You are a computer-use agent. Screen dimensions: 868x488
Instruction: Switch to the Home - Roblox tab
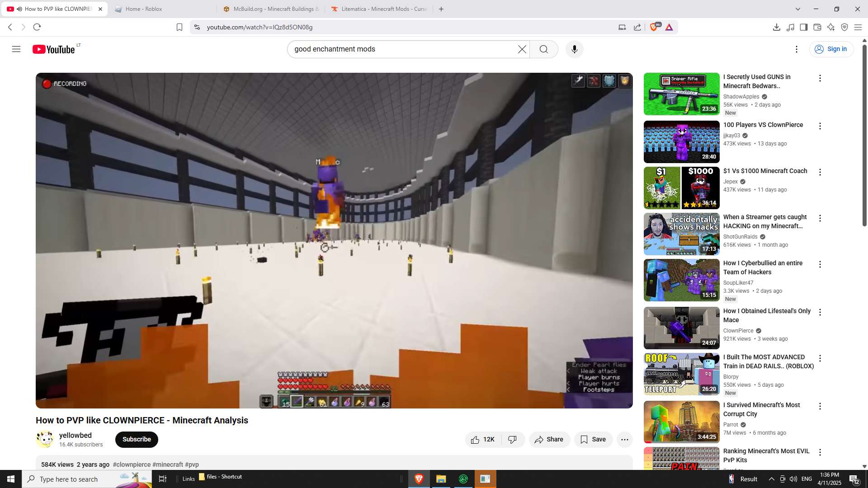(144, 9)
